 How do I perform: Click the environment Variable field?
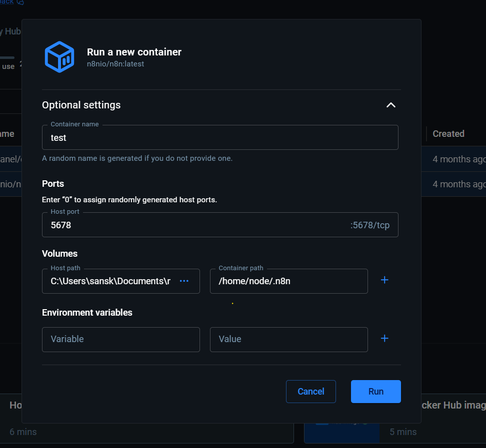121,340
